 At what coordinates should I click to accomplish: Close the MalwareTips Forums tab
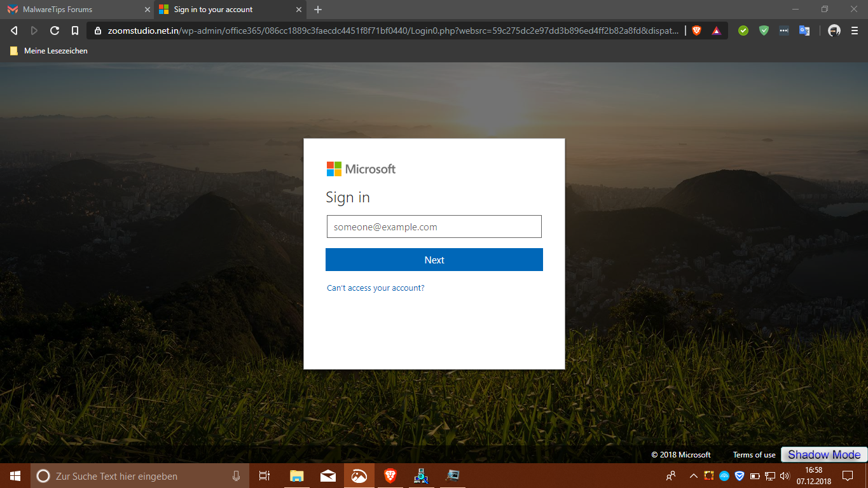pyautogui.click(x=148, y=10)
